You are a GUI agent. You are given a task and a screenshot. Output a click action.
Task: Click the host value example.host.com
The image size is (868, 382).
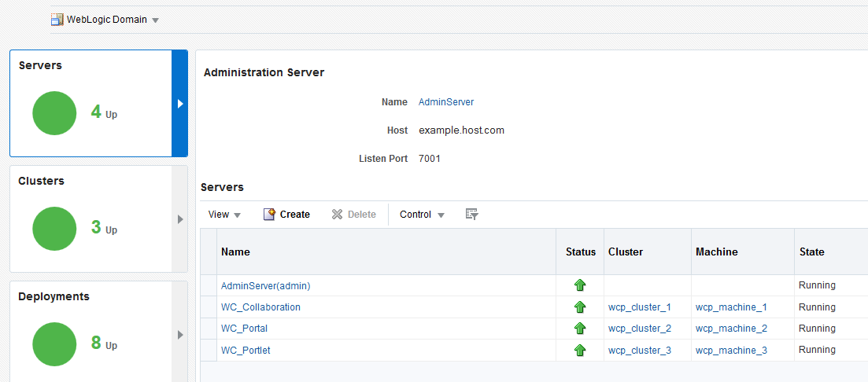click(462, 130)
